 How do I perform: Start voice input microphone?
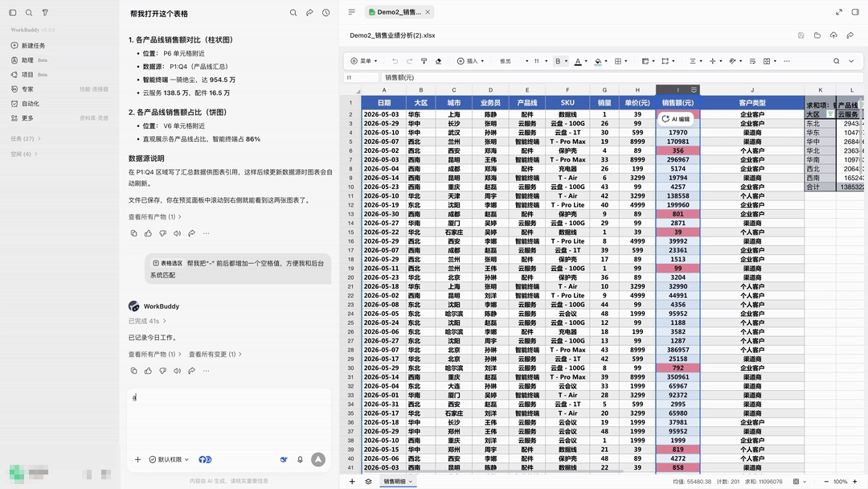(300, 460)
